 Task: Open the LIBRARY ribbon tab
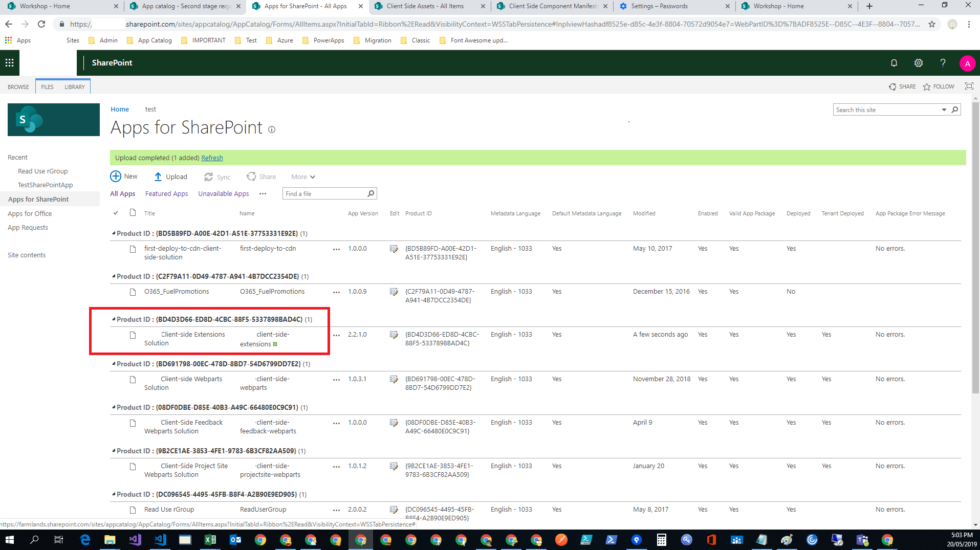pos(75,87)
